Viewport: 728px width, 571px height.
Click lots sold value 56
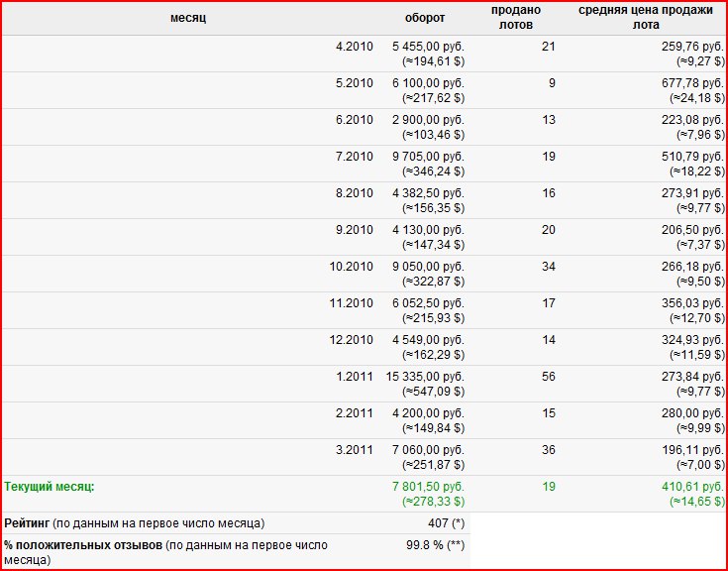[x=549, y=377]
